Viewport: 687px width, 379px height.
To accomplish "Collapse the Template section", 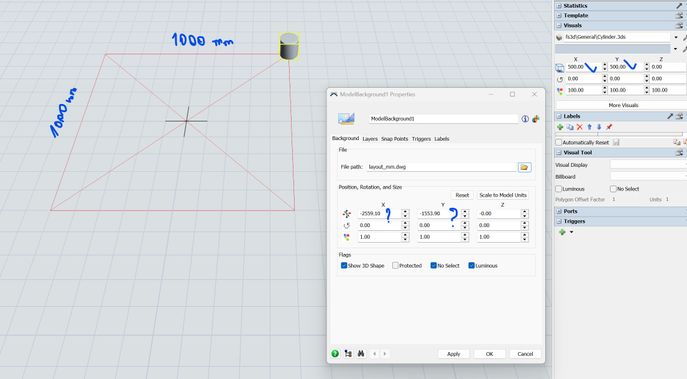I will coord(559,15).
